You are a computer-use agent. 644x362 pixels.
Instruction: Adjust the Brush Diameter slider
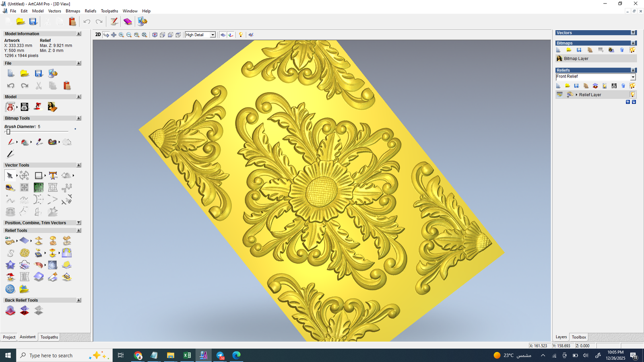[x=8, y=132]
